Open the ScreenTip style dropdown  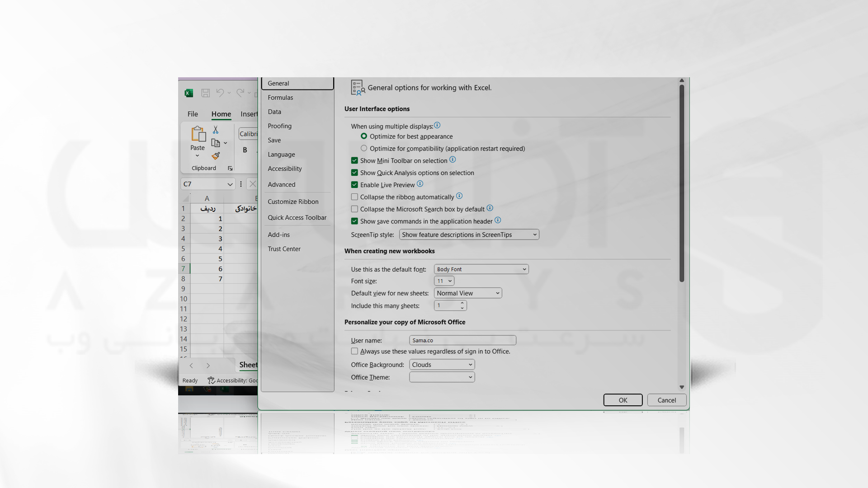pos(469,235)
